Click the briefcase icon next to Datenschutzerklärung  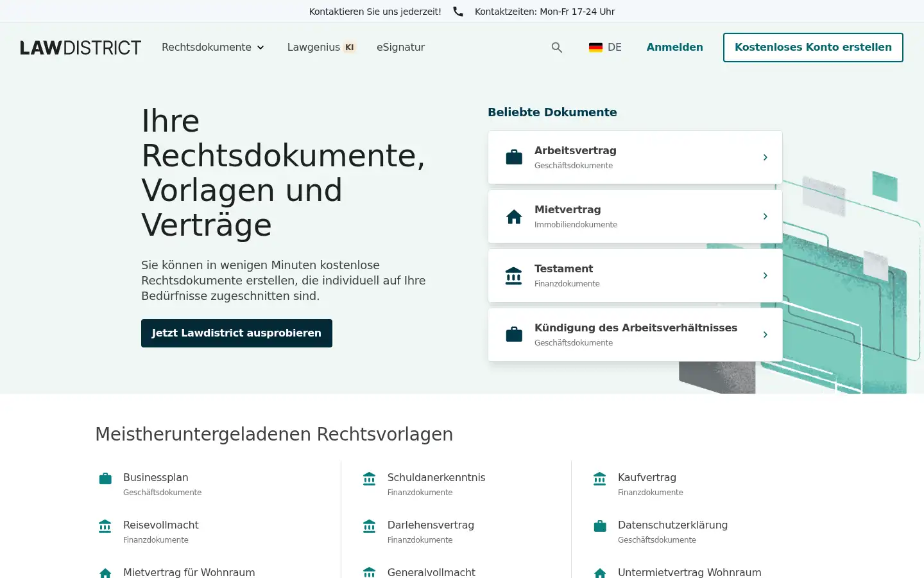coord(600,526)
